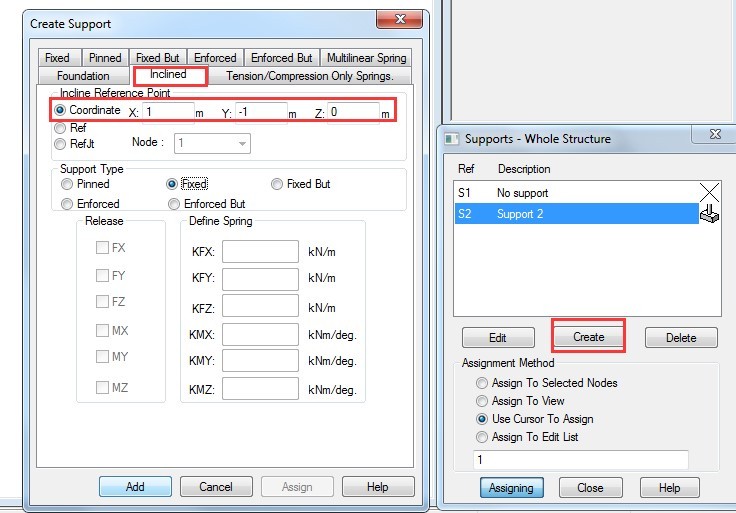
Task: Toggle the MX release checkbox
Action: click(x=102, y=330)
